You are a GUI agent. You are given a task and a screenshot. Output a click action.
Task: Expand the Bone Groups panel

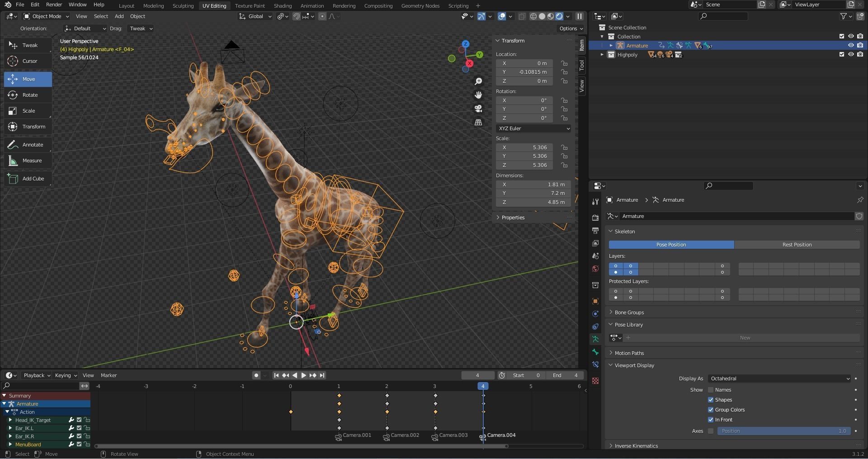click(x=629, y=312)
